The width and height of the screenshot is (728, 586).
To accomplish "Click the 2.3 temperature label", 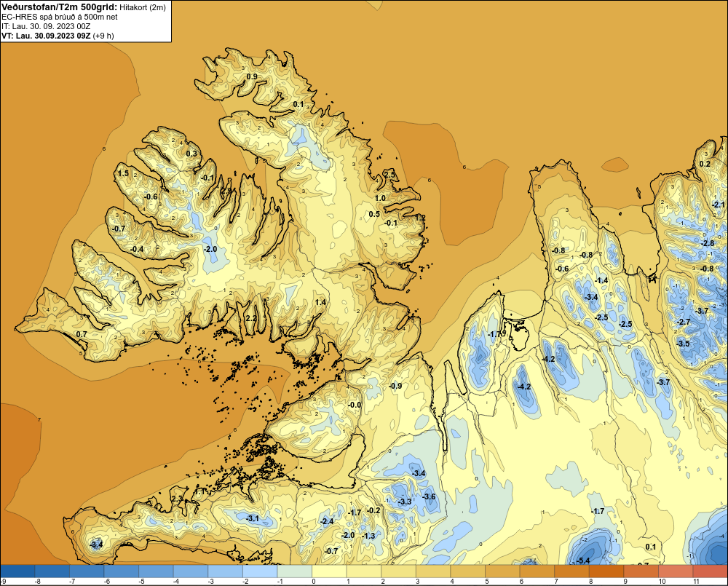I will [x=177, y=498].
